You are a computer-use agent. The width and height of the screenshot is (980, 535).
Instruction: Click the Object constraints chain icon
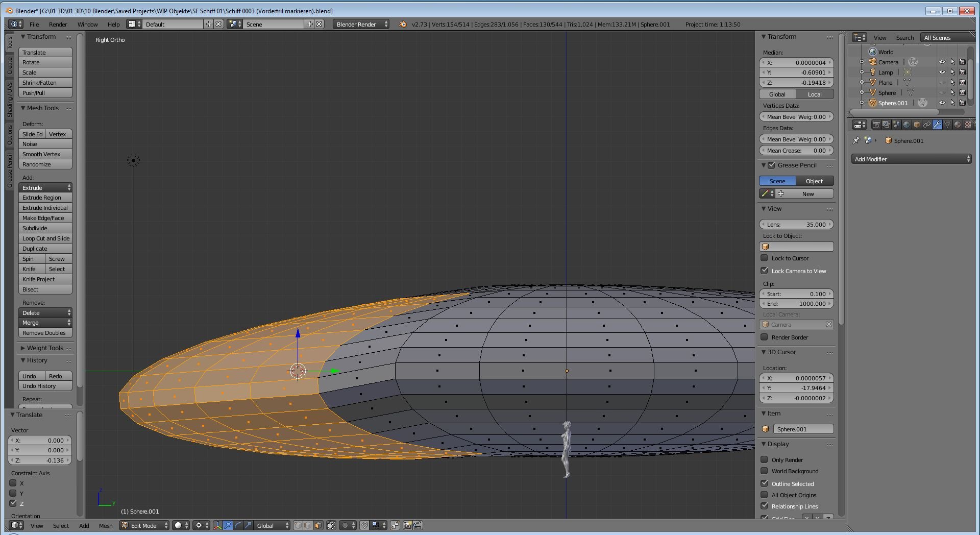coord(927,125)
